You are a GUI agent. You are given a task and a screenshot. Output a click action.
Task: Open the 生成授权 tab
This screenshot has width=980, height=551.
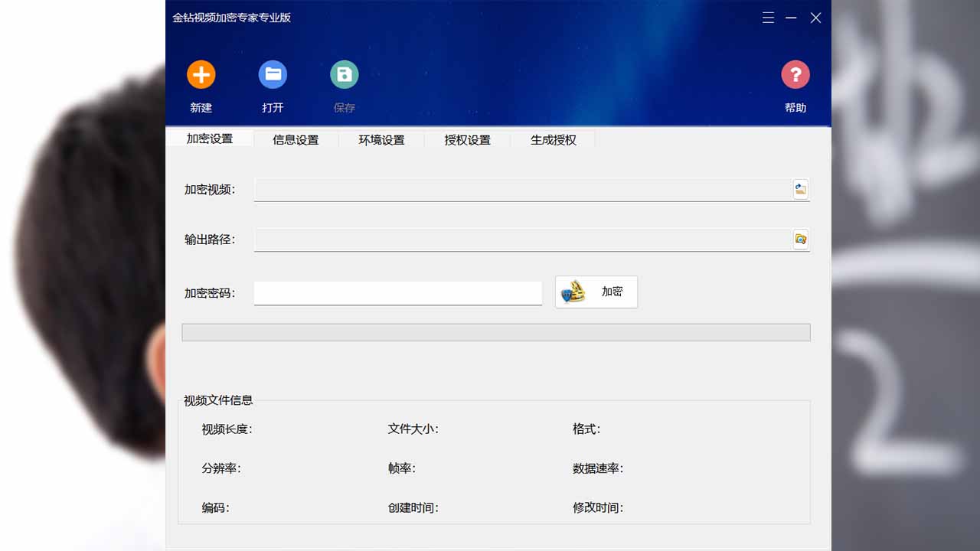pyautogui.click(x=553, y=139)
